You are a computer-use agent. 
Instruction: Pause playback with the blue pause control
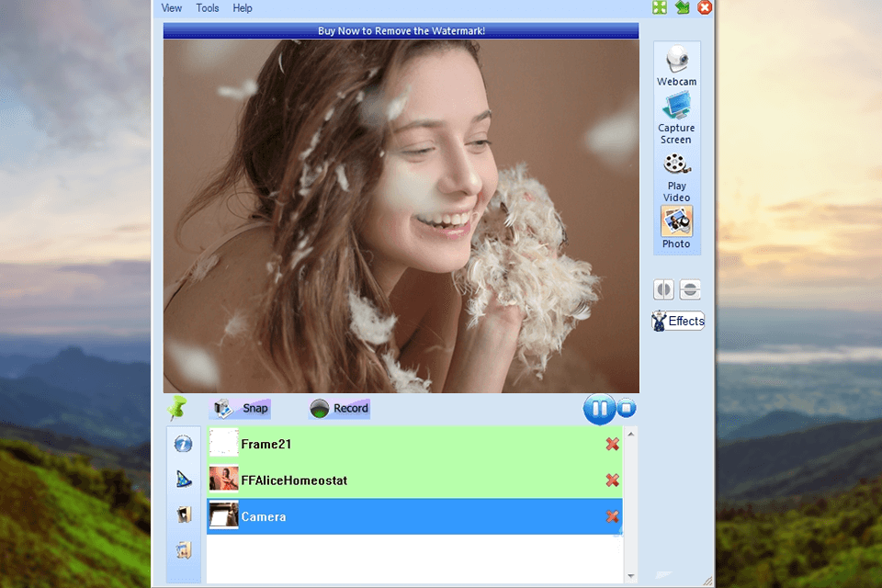tap(598, 409)
